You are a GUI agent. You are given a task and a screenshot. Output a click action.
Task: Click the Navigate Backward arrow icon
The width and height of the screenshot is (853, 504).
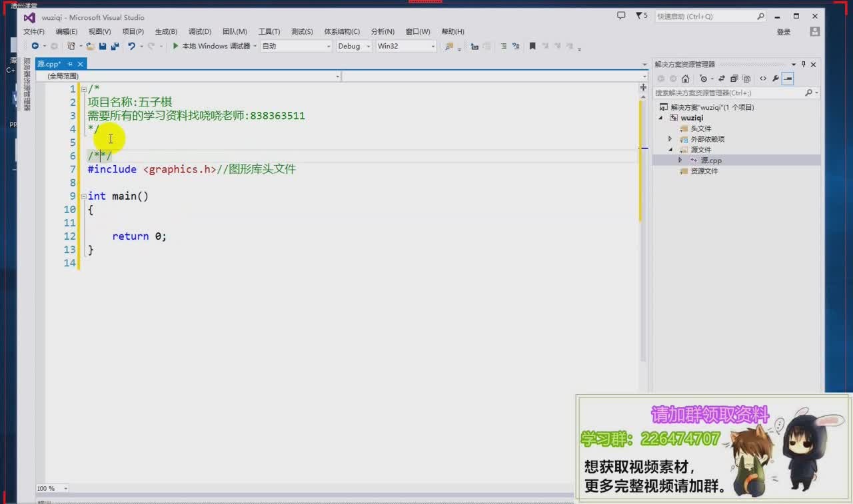(35, 46)
